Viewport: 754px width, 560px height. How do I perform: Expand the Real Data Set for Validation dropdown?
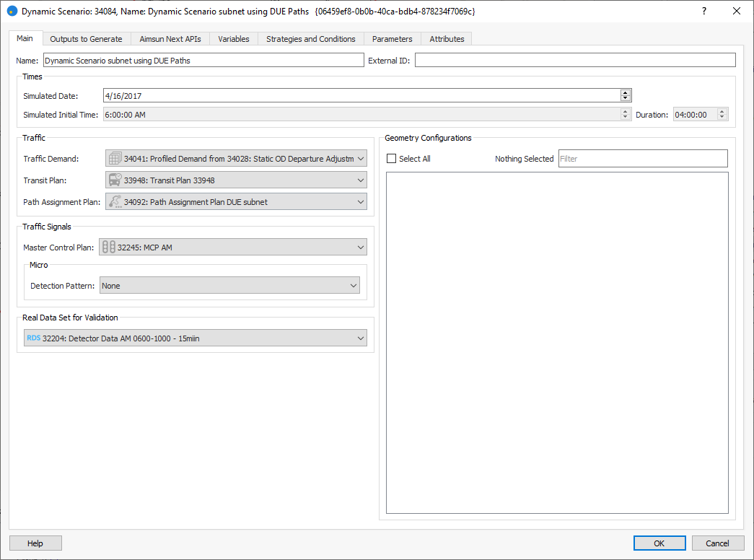[x=361, y=338]
